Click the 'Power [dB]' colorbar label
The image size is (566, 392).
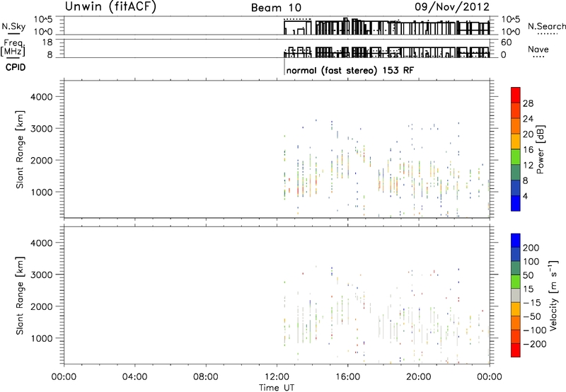point(540,149)
